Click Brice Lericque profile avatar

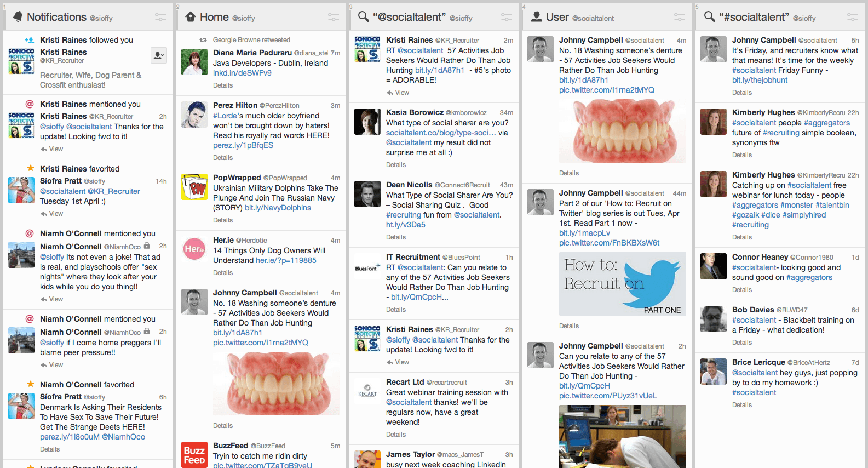(714, 372)
